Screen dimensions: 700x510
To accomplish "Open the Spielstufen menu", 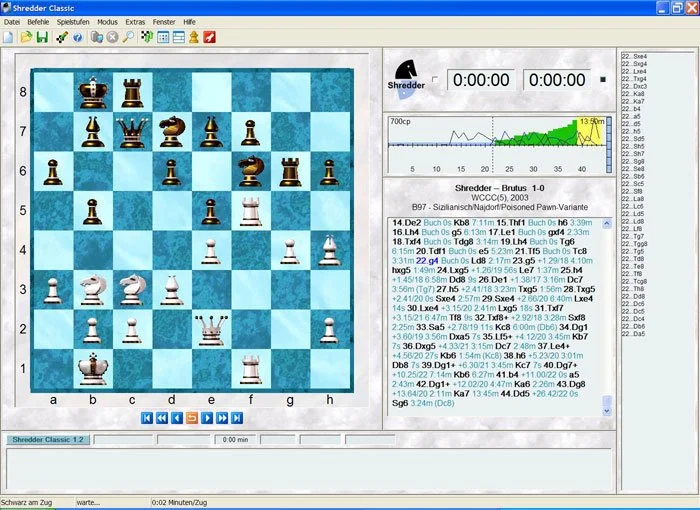I will click(x=73, y=22).
